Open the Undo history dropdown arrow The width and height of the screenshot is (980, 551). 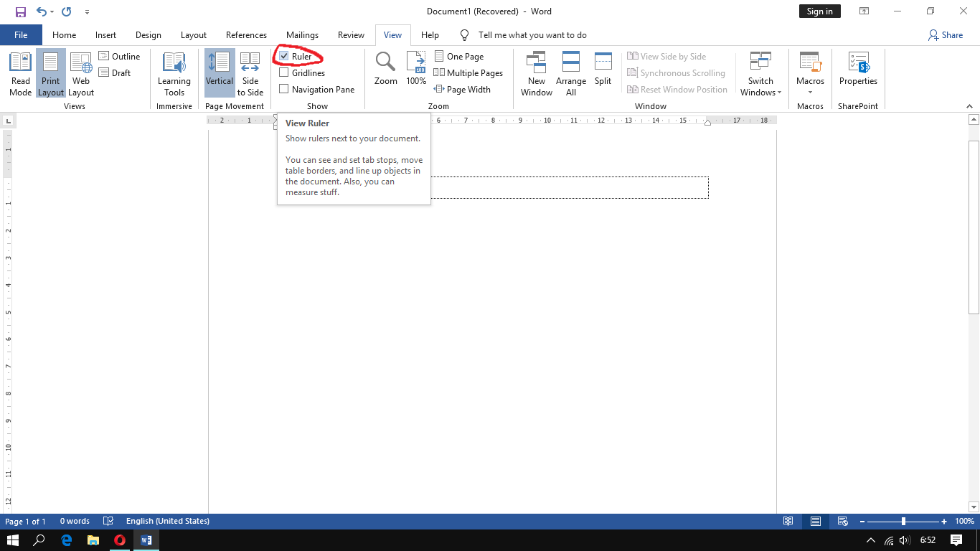(x=52, y=12)
